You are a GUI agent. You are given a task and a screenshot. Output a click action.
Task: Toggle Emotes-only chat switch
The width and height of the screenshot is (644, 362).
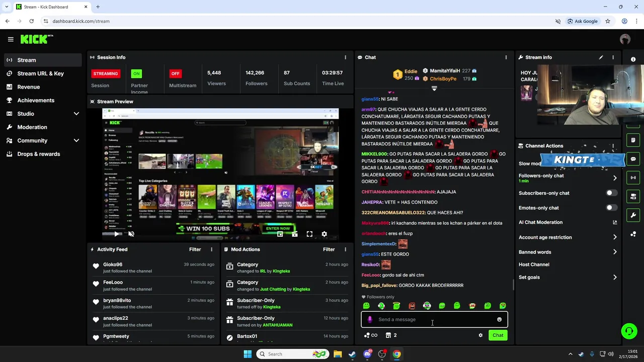point(611,208)
